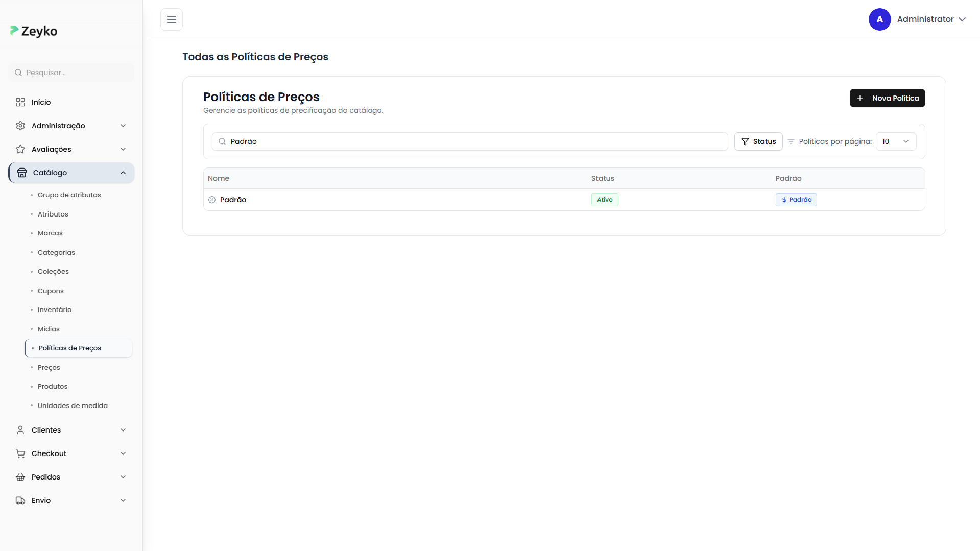Screen dimensions: 980x551
Task: Click the Checkout shopping cart icon
Action: pos(20,453)
